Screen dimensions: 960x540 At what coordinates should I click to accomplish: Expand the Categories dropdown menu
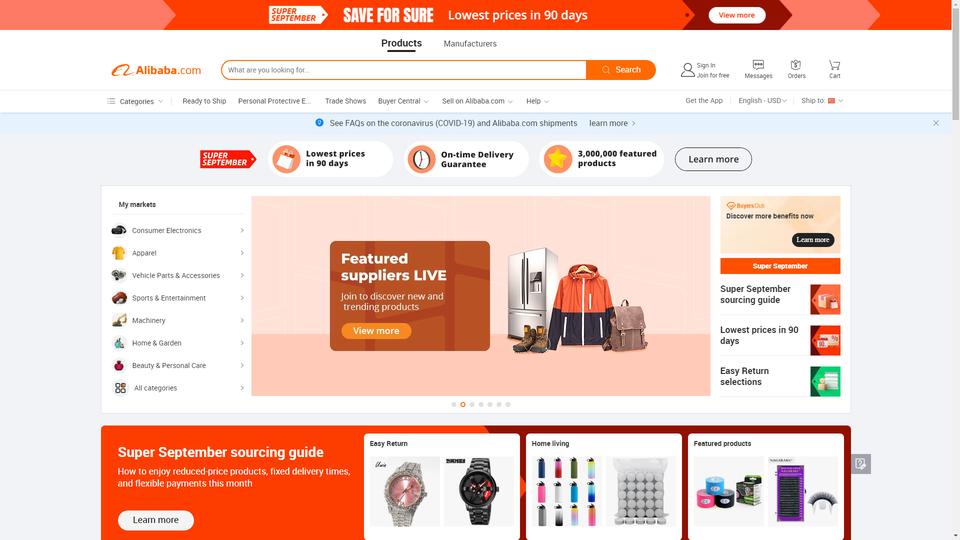click(135, 101)
